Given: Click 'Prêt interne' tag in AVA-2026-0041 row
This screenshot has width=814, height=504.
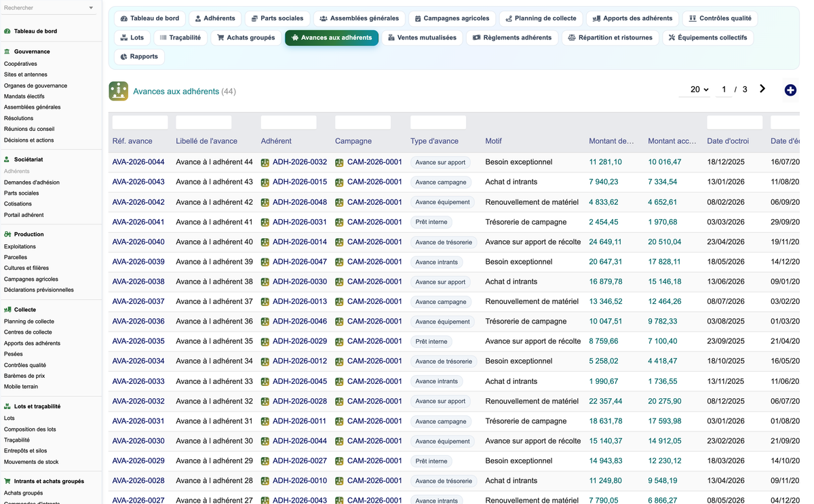Looking at the screenshot, I should click(x=431, y=222).
